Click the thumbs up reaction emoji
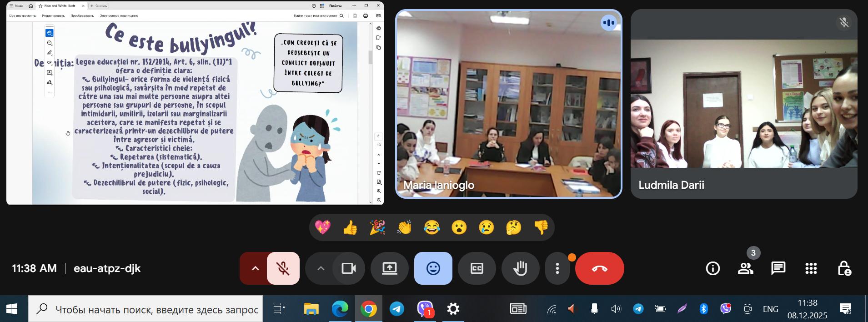Image resolution: width=868 pixels, height=322 pixels. 350,227
